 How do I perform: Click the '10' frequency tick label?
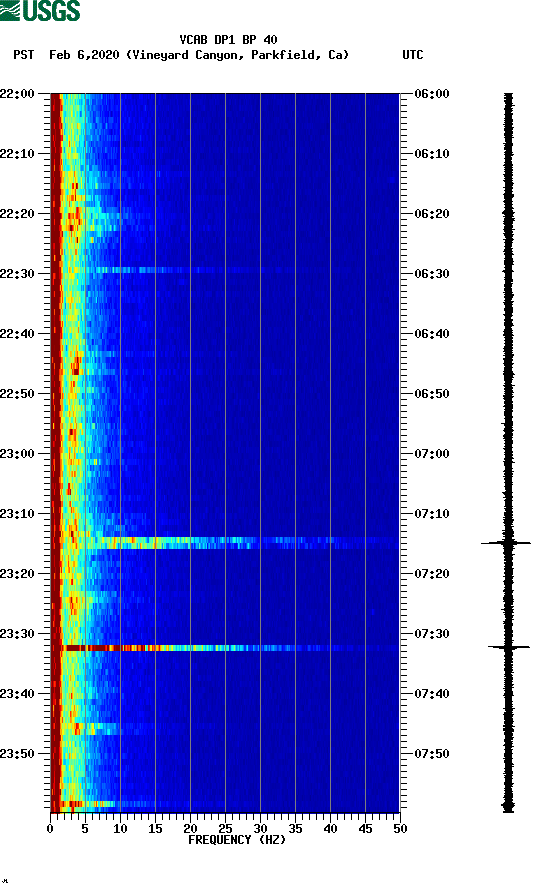click(x=120, y=829)
